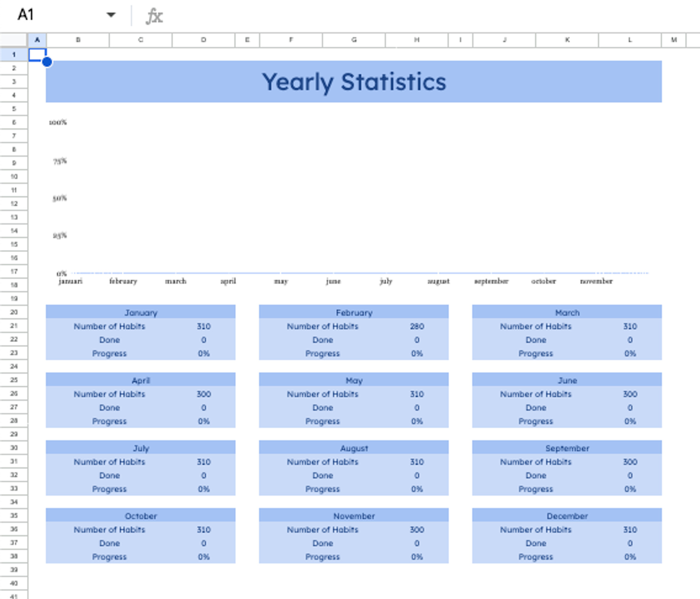Viewport: 700px width, 599px height.
Task: Click the fx formula icon
Action: [154, 16]
